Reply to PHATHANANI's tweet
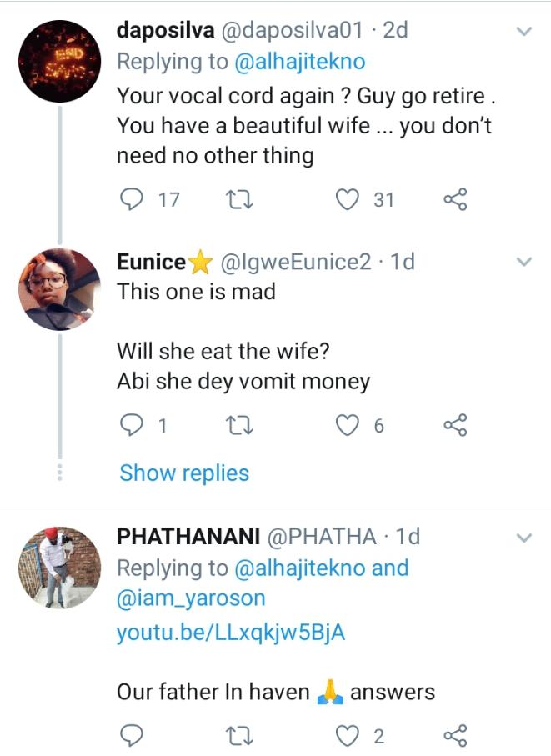 [131, 736]
